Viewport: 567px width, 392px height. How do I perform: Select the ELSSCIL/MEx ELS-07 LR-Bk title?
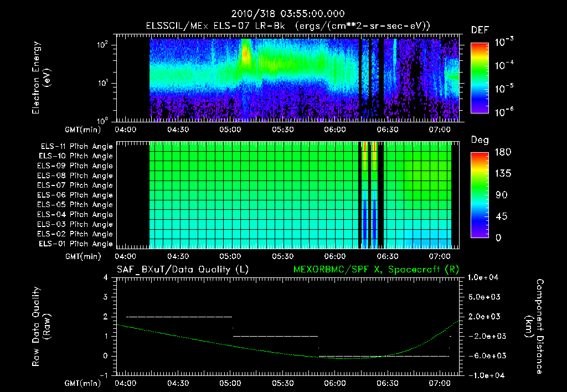pos(215,26)
